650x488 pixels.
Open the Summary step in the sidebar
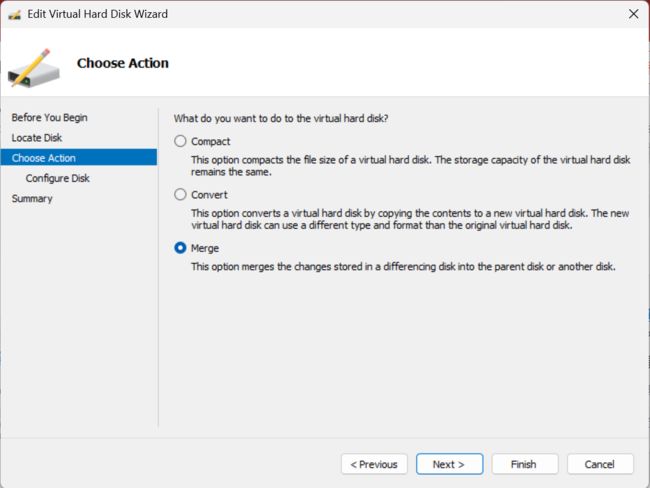click(32, 199)
